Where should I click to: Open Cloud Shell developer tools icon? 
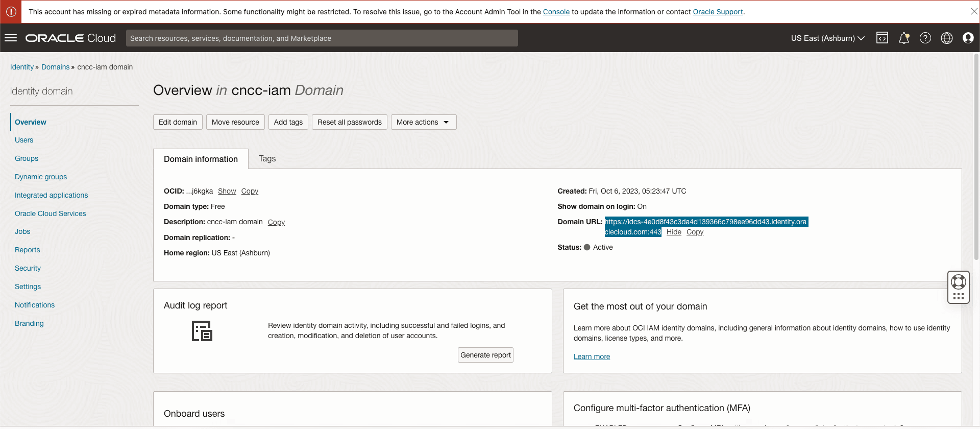pos(882,38)
